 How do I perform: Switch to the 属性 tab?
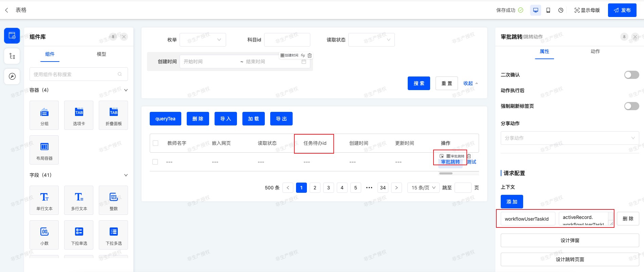(545, 51)
